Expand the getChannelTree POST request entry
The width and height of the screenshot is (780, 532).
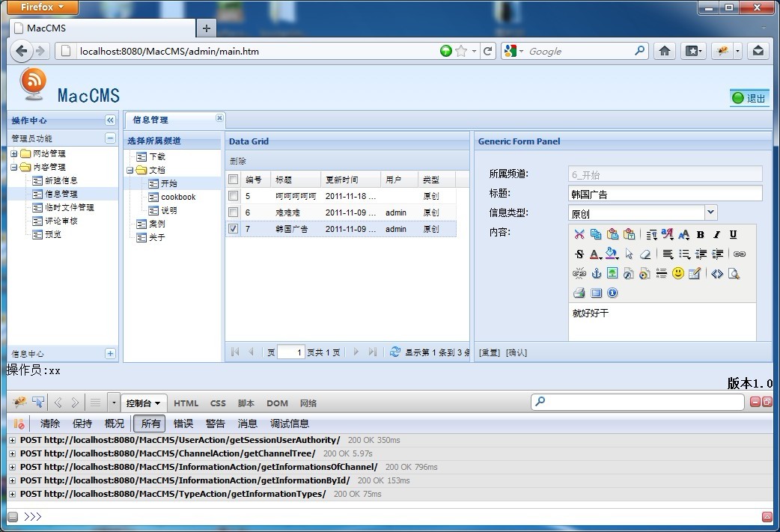(x=13, y=453)
